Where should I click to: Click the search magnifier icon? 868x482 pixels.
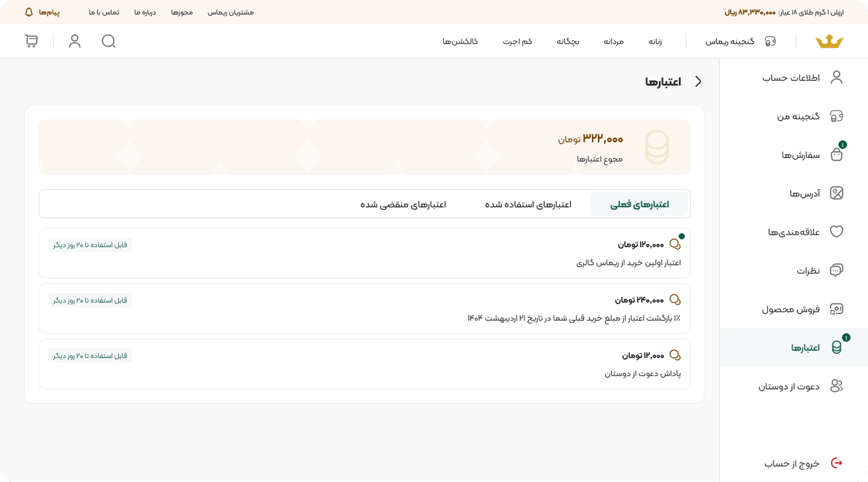109,41
